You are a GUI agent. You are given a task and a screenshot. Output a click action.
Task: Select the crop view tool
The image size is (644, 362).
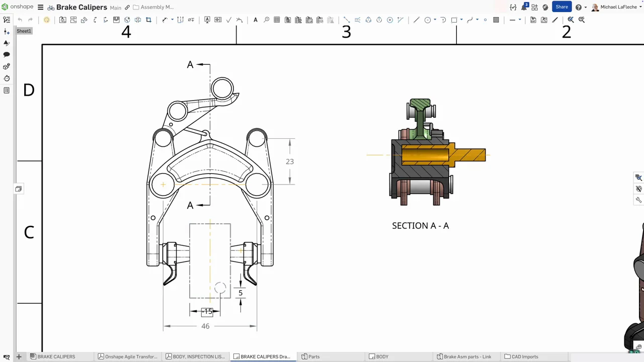click(x=148, y=20)
